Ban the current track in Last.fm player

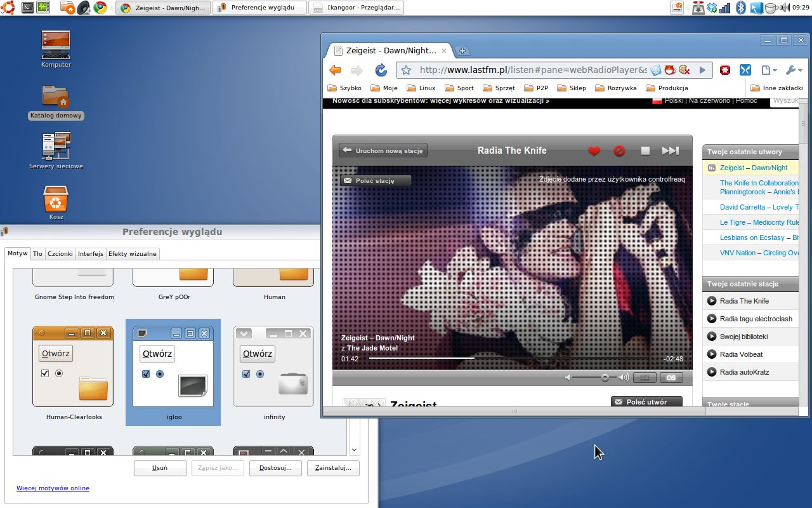point(620,151)
